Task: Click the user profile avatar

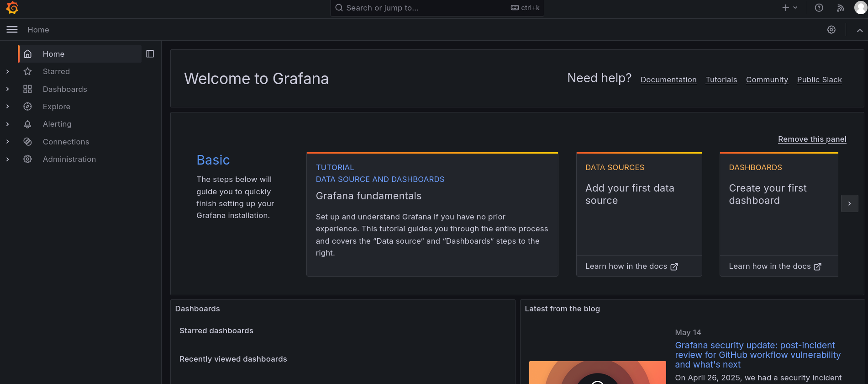Action: pos(860,8)
